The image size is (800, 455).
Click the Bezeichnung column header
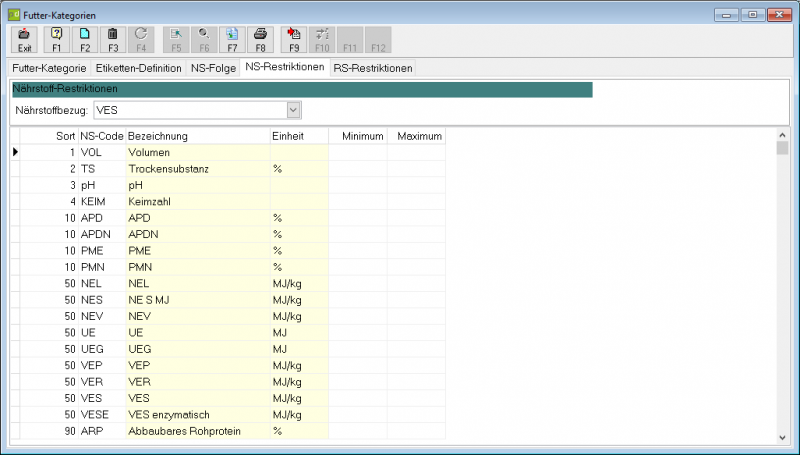click(198, 136)
